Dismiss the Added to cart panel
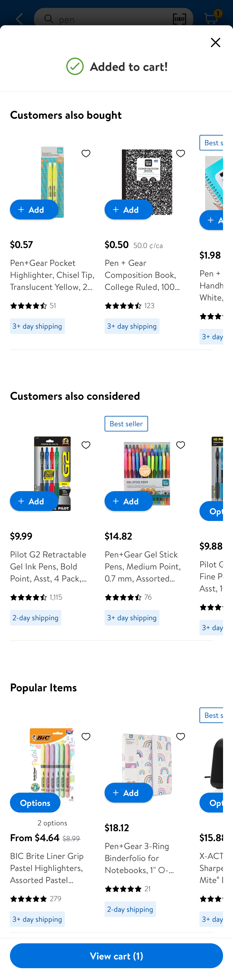This screenshot has width=233, height=980. tap(215, 42)
